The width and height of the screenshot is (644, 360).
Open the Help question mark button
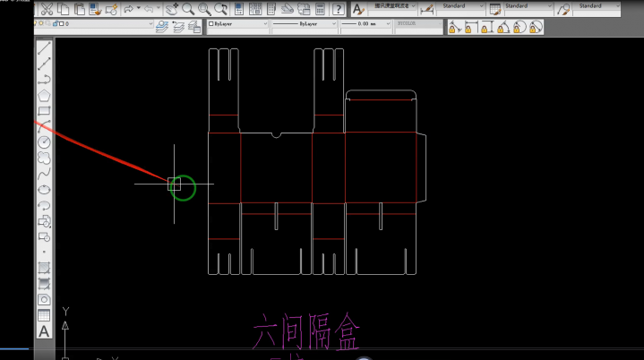click(x=338, y=9)
